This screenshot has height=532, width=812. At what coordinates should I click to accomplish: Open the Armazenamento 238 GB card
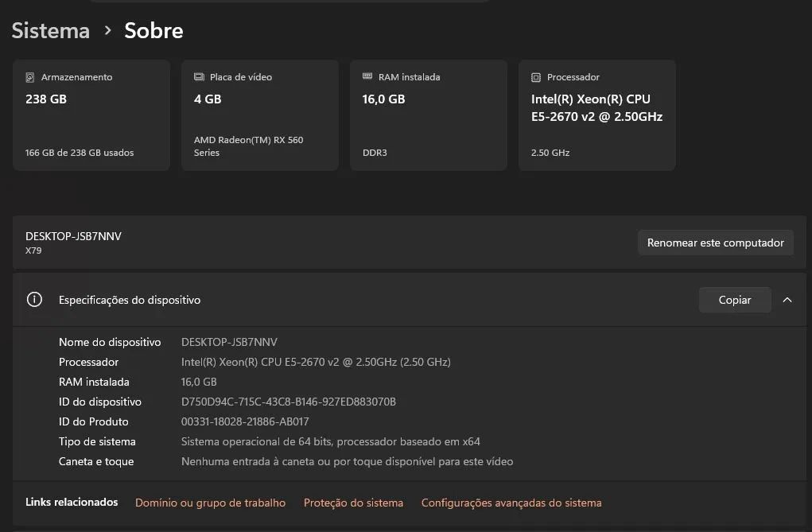[x=91, y=115]
